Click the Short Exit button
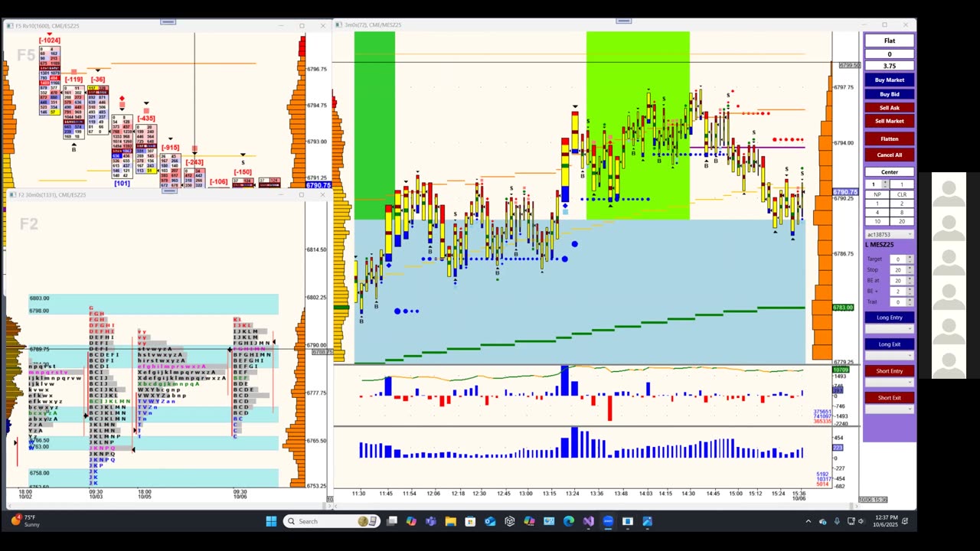 pyautogui.click(x=889, y=398)
